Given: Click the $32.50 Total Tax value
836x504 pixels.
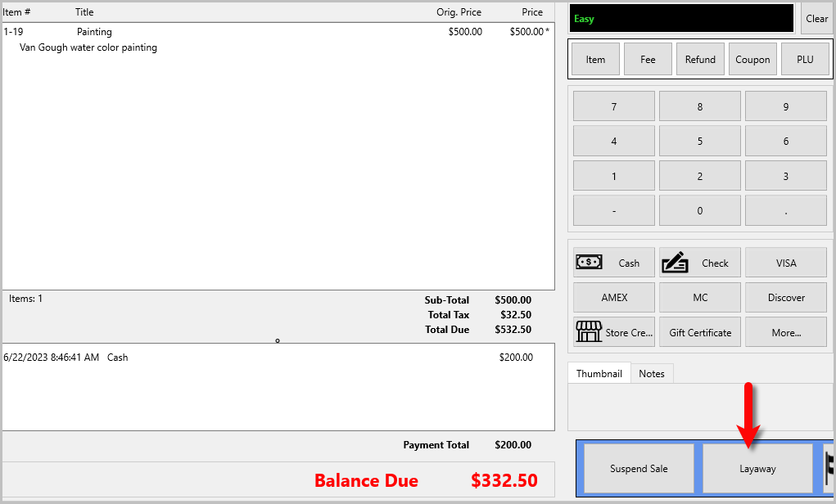Looking at the screenshot, I should click(x=516, y=314).
